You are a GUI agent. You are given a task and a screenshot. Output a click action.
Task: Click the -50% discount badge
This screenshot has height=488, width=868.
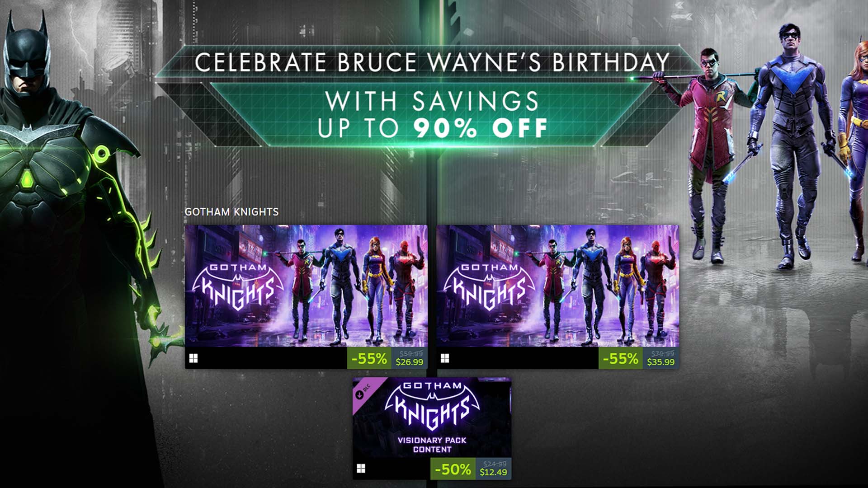click(453, 469)
